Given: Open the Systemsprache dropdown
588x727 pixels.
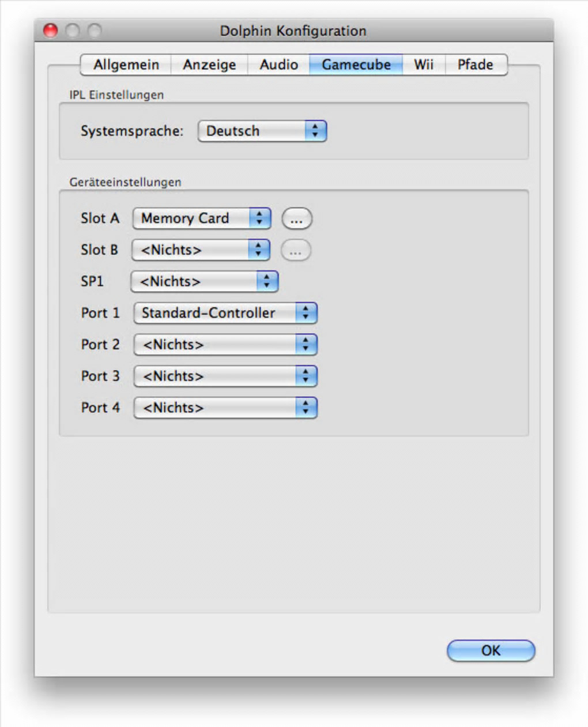Looking at the screenshot, I should [x=262, y=131].
